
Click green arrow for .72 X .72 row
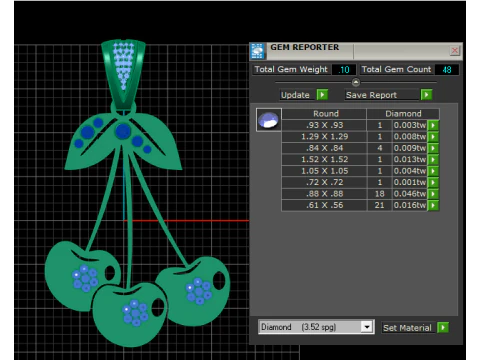coord(433,182)
